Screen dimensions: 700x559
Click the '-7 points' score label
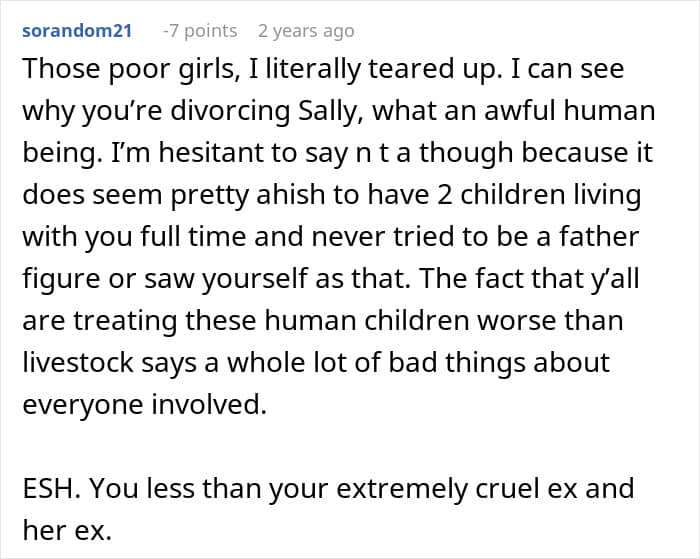[200, 31]
